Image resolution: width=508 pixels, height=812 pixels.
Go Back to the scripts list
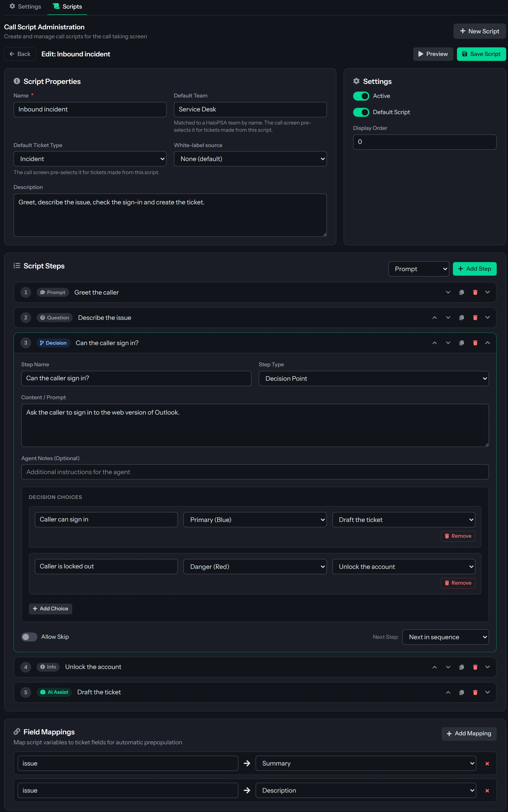[20, 54]
